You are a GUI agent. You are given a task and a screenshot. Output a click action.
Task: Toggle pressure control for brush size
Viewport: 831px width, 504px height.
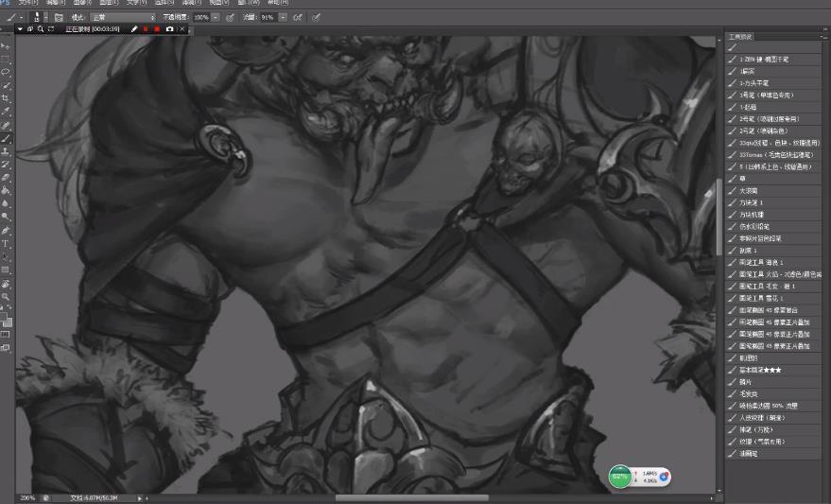pos(317,17)
